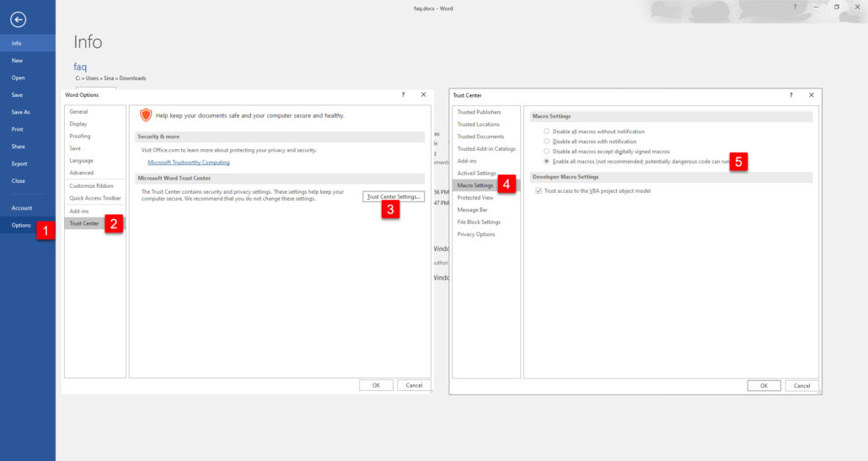Select 'Enable all macros' radio option

point(547,160)
